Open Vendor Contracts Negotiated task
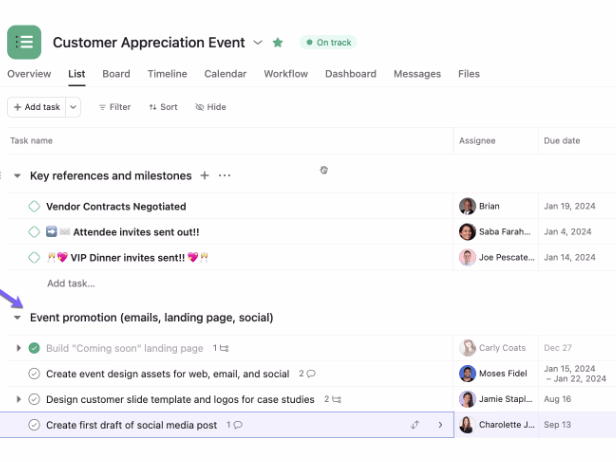 coord(116,206)
